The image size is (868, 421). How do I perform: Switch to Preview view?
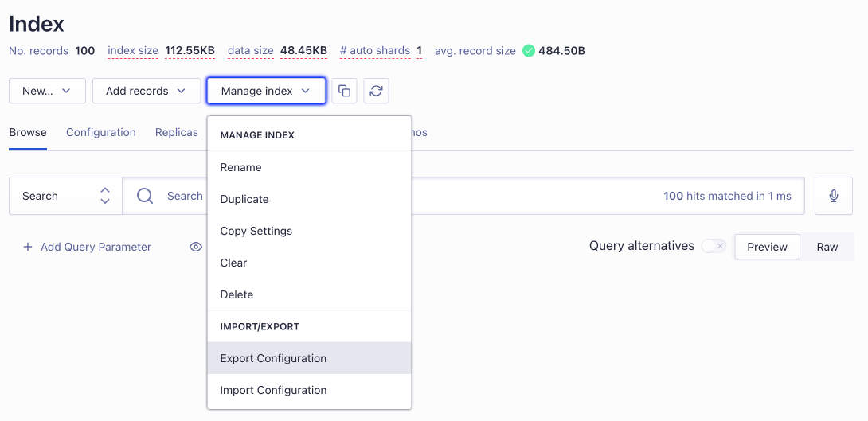pos(767,247)
